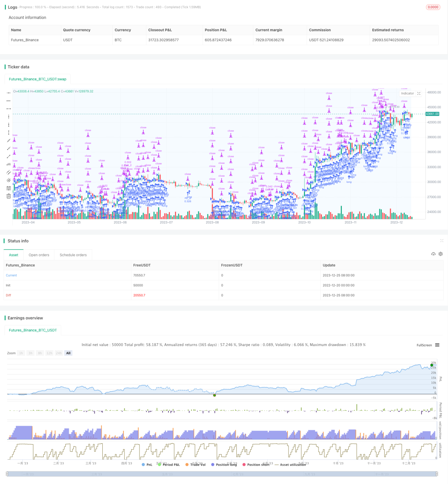
Task: Collapse the Status info panel via corner icon
Action: tap(442, 241)
